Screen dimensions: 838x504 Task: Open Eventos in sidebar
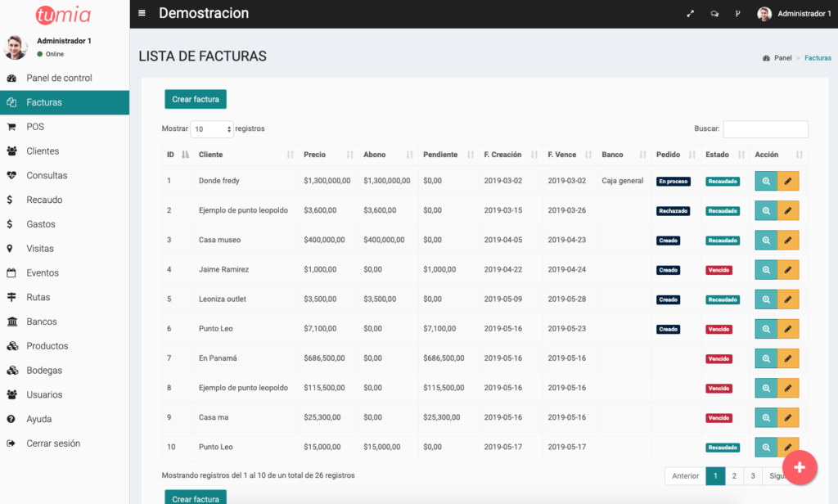65,273
